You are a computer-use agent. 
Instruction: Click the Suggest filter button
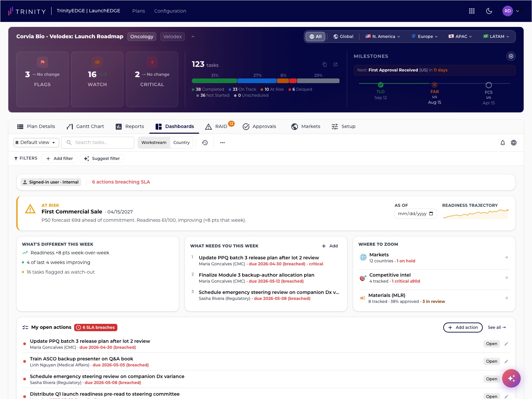[x=102, y=159]
